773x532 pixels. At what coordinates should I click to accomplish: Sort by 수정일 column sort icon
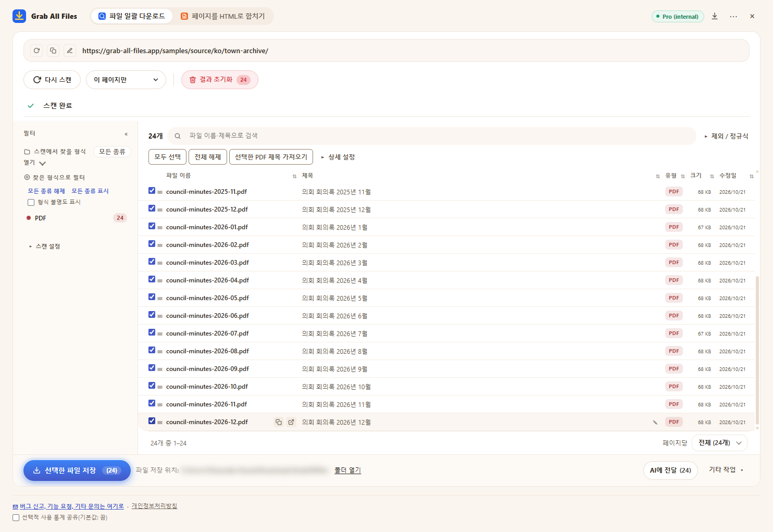pyautogui.click(x=751, y=176)
